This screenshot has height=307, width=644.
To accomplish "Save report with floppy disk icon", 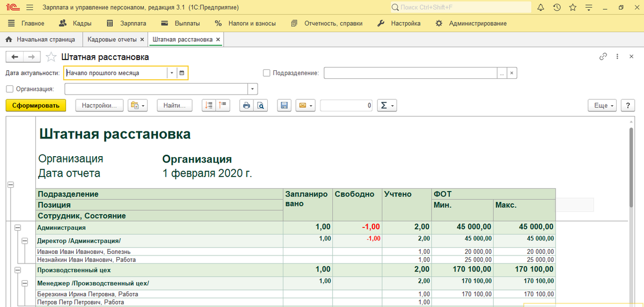I will point(284,106).
